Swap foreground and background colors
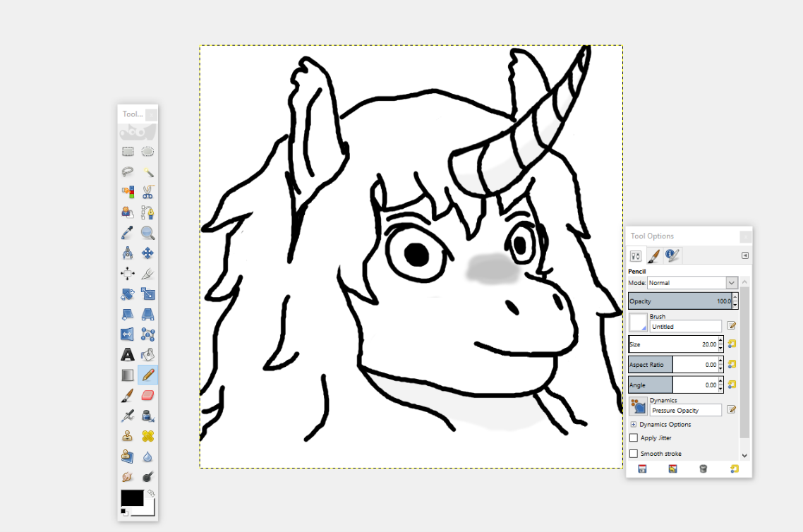This screenshot has width=803, height=532. (x=151, y=493)
